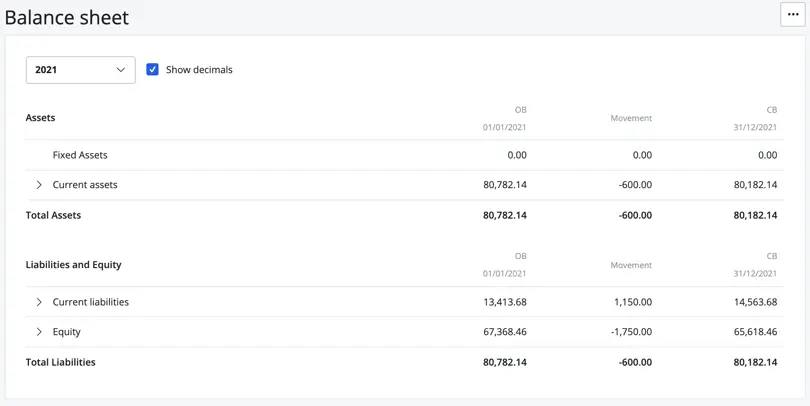The height and width of the screenshot is (406, 810).
Task: Click the Current liabilities label
Action: 90,302
